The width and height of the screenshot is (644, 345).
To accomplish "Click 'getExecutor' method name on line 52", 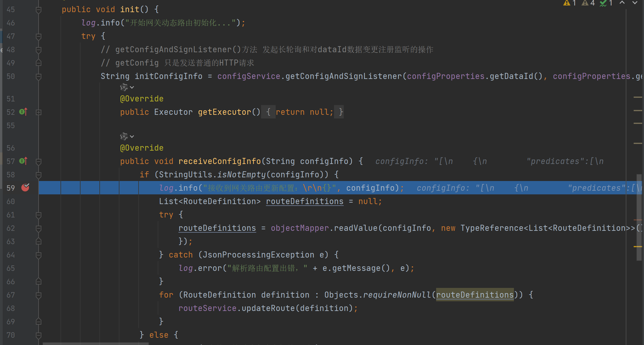I will coord(225,112).
